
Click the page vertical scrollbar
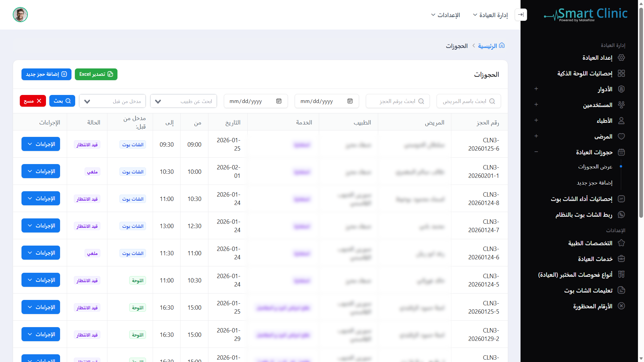641,113
